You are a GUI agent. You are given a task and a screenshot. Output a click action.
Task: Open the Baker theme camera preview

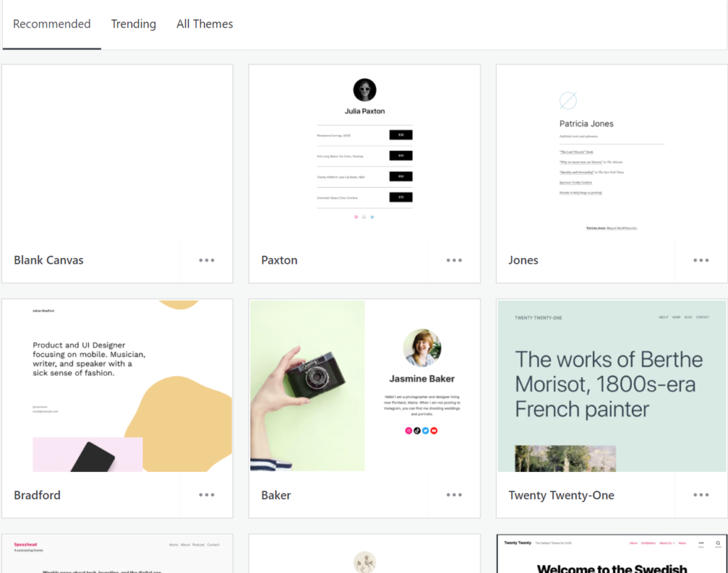(364, 386)
